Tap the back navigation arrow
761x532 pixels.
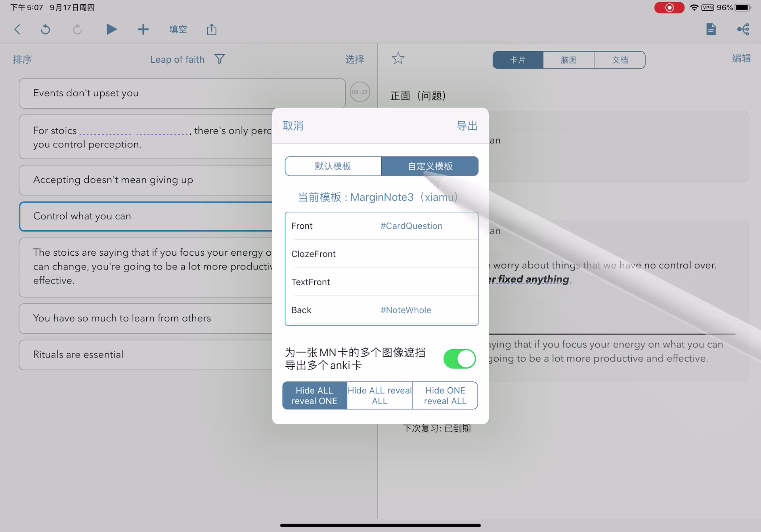[x=17, y=29]
